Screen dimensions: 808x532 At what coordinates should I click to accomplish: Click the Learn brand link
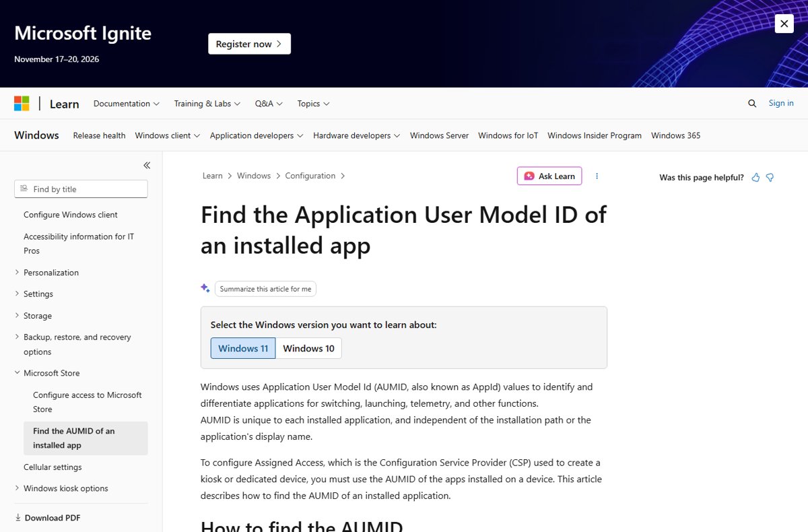[x=64, y=104]
